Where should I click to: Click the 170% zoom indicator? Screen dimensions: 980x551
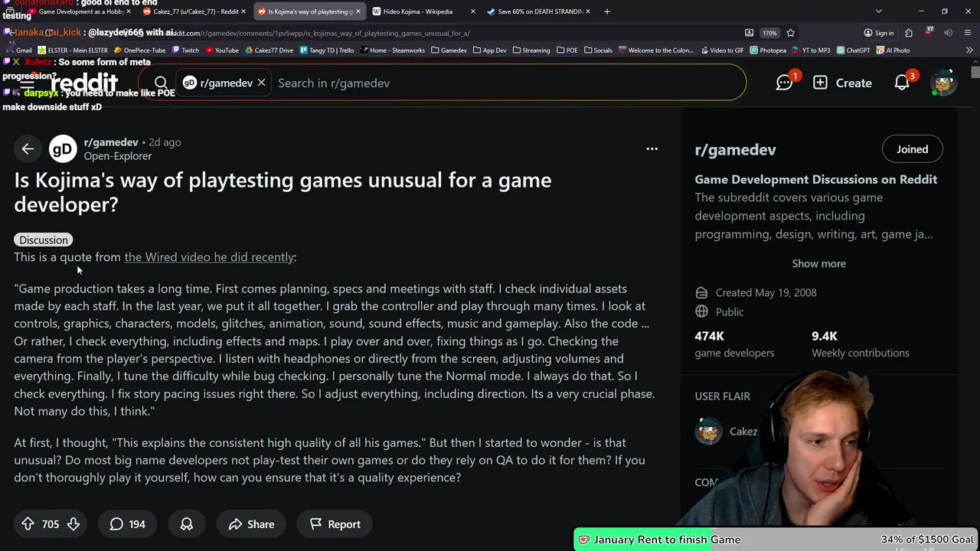pyautogui.click(x=769, y=33)
